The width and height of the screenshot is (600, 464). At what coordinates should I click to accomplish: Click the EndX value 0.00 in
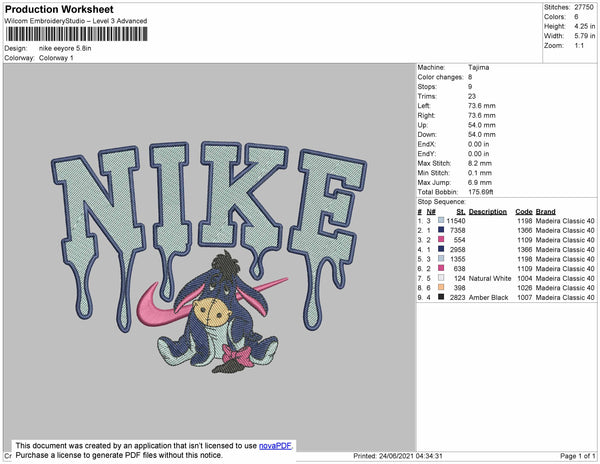(478, 144)
